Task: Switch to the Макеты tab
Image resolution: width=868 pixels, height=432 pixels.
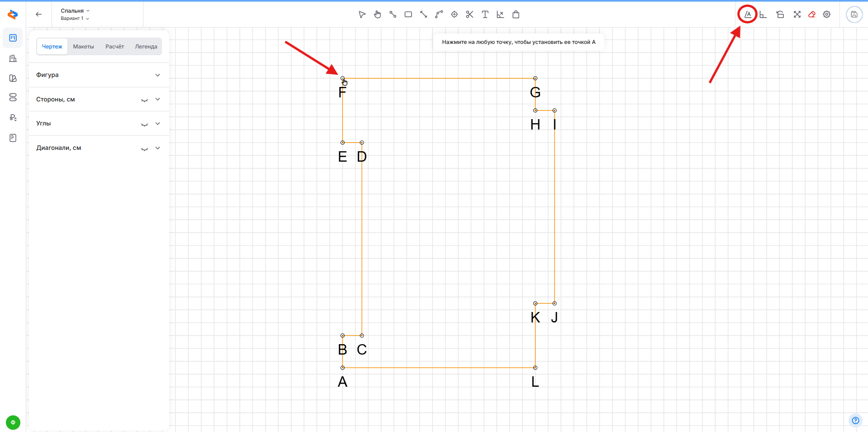Action: (x=83, y=47)
